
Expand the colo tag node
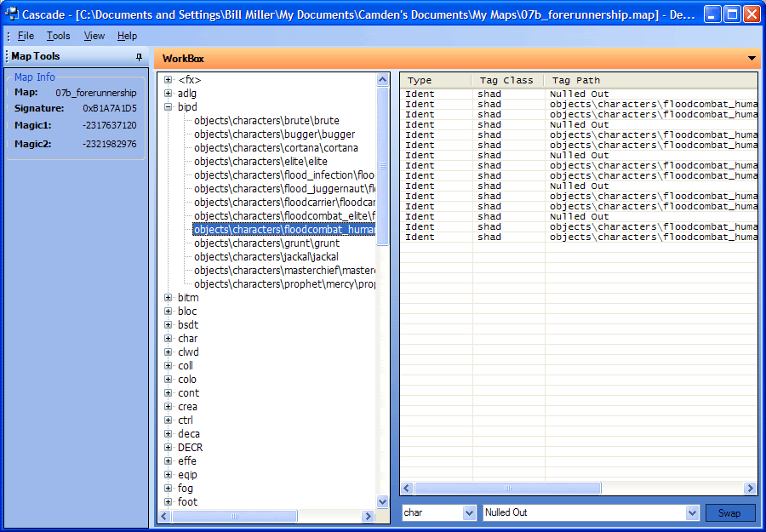168,379
